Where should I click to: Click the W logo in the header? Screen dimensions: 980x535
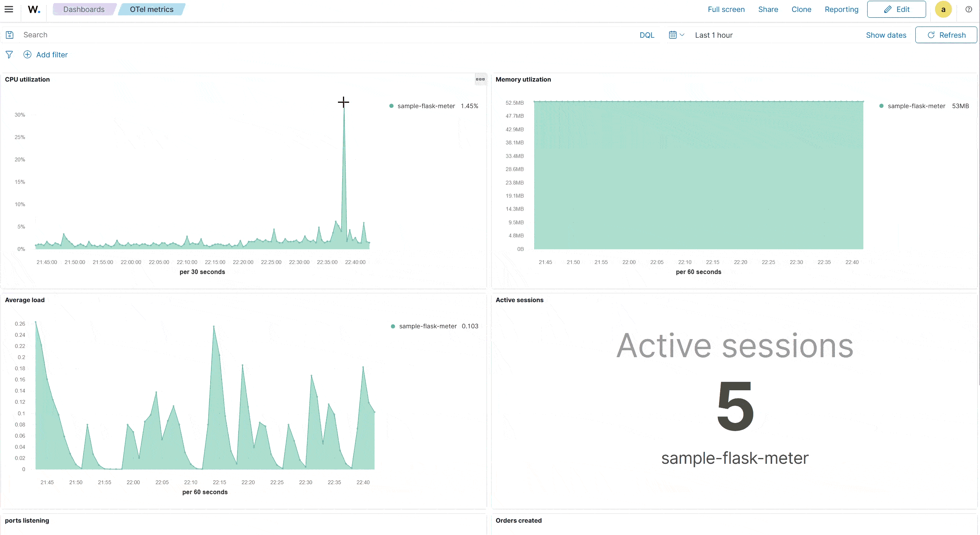coord(34,9)
